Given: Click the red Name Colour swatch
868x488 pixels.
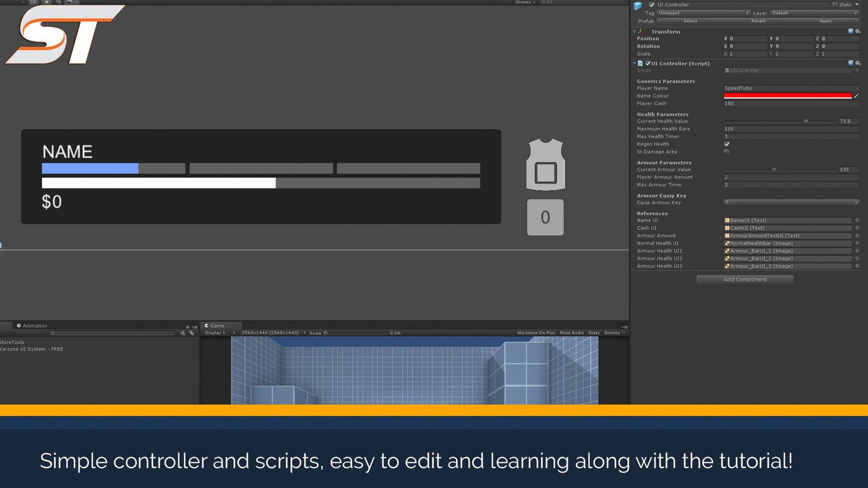Looking at the screenshot, I should point(788,95).
